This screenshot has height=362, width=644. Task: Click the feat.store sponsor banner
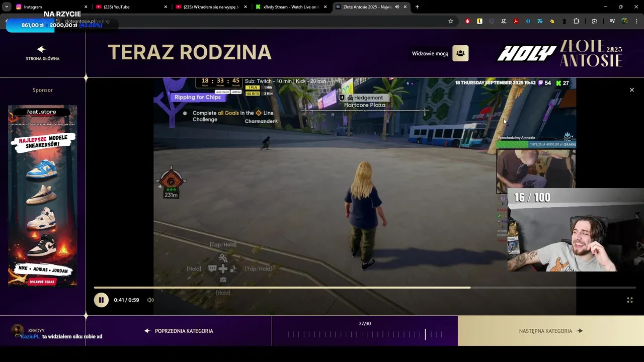click(x=43, y=196)
